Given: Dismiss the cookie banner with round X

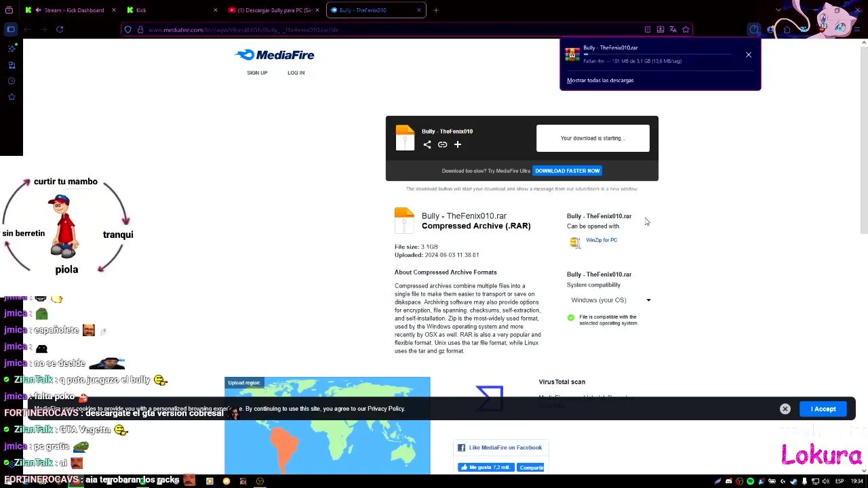Looking at the screenshot, I should [785, 409].
